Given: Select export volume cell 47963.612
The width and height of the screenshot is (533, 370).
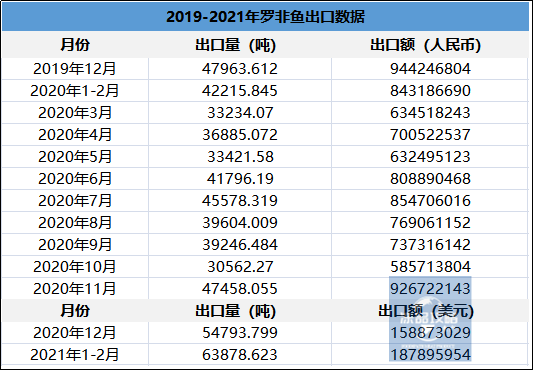Looking at the screenshot, I should point(240,69).
